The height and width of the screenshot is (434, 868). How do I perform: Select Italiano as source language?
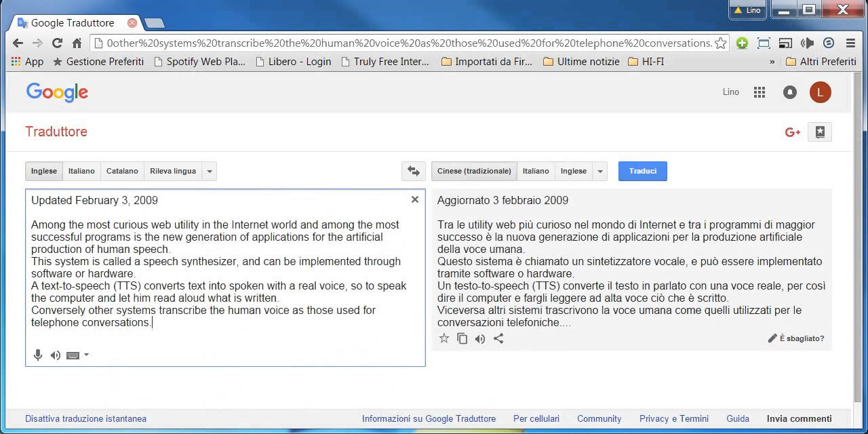81,171
